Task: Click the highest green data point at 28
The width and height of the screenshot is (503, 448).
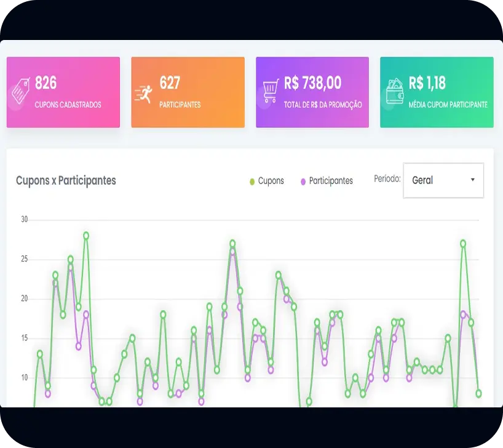Action: 86,236
